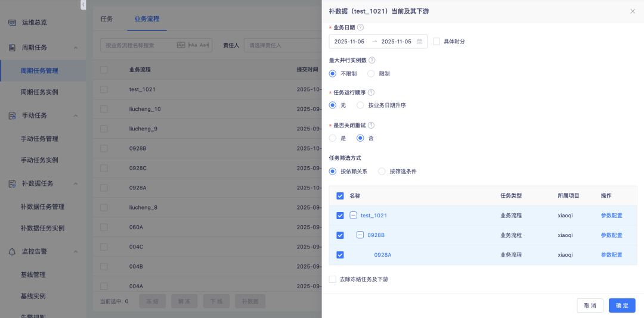
Task: Click the 运维总览 monitor icon in sidebar
Action: point(13,23)
